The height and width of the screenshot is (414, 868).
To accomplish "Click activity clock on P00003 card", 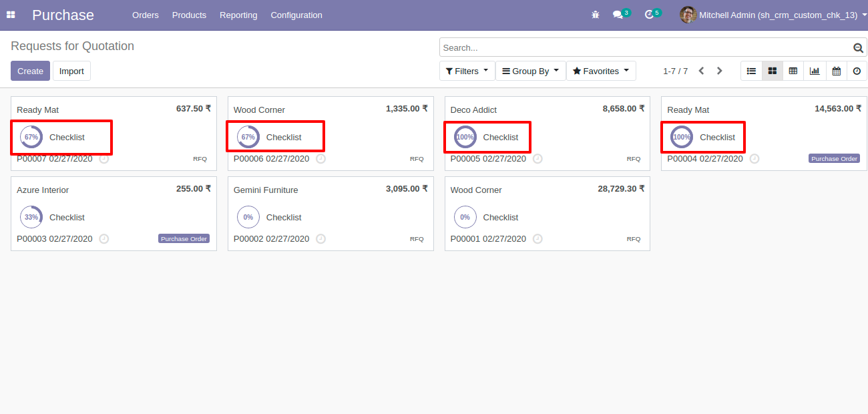I will click(104, 239).
